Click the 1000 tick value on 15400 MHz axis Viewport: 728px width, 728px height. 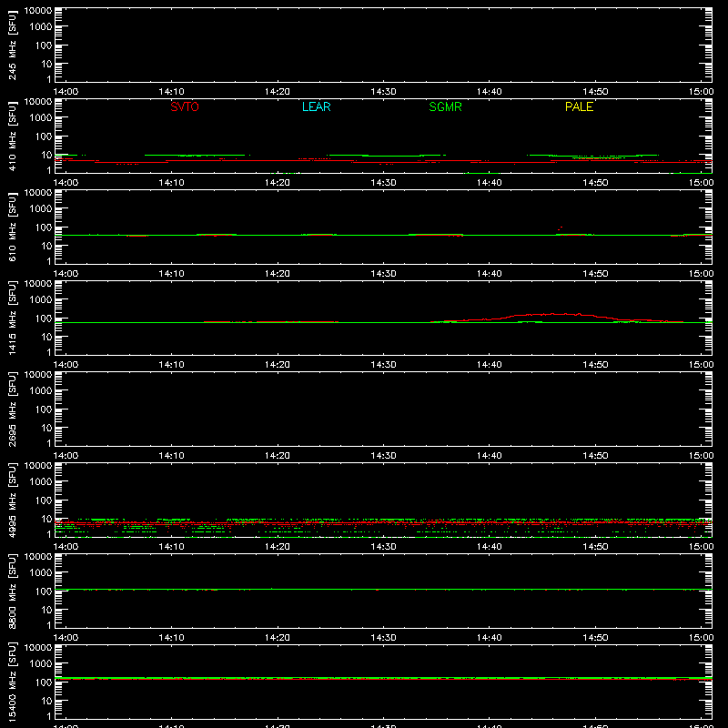41,664
